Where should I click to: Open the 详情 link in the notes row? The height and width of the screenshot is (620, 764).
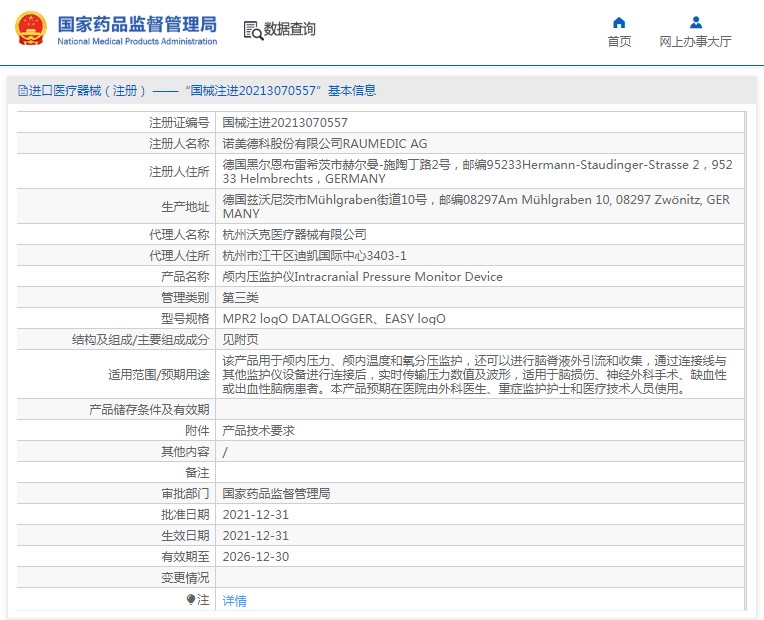[x=234, y=601]
